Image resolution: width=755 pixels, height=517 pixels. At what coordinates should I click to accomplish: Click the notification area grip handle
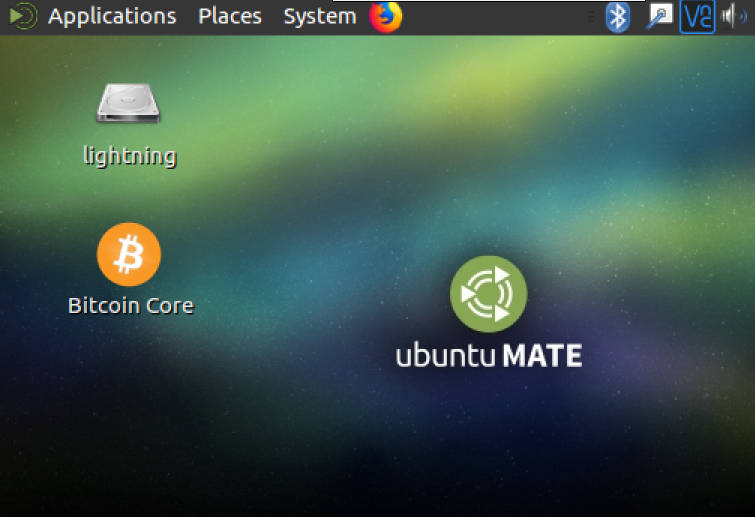(x=591, y=17)
